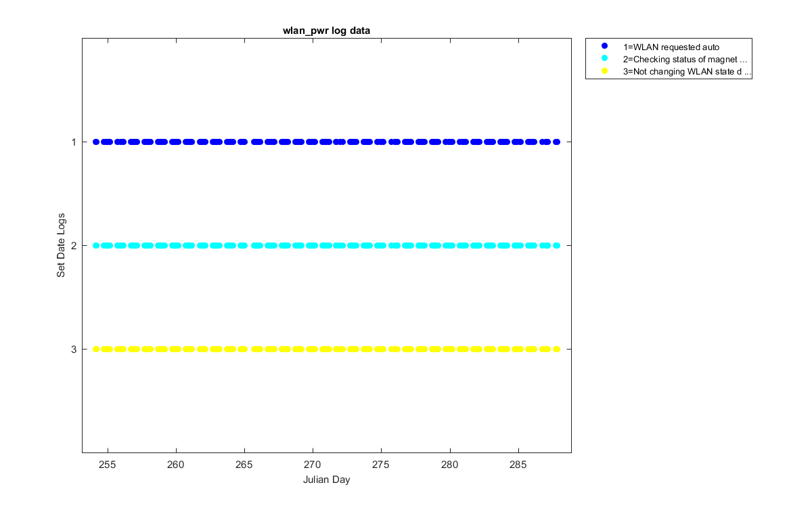Click legend entry '1=WLAN requested auto'

671,47
